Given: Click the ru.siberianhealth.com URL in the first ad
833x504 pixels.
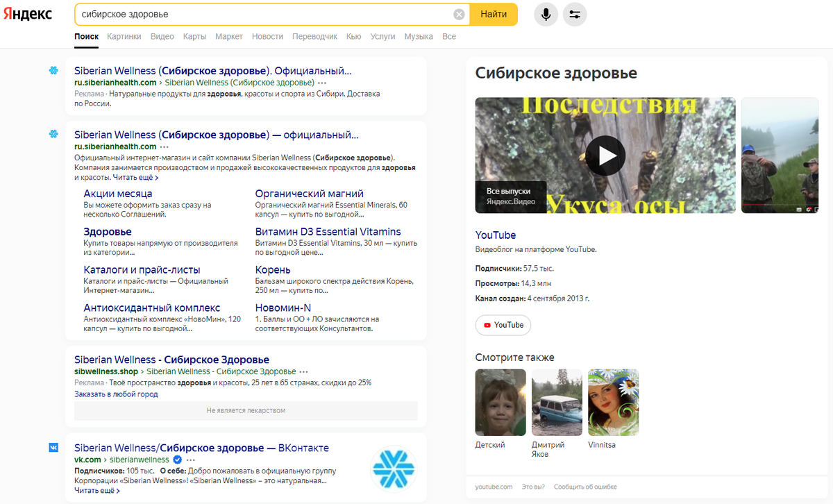Looking at the screenshot, I should pyautogui.click(x=115, y=83).
